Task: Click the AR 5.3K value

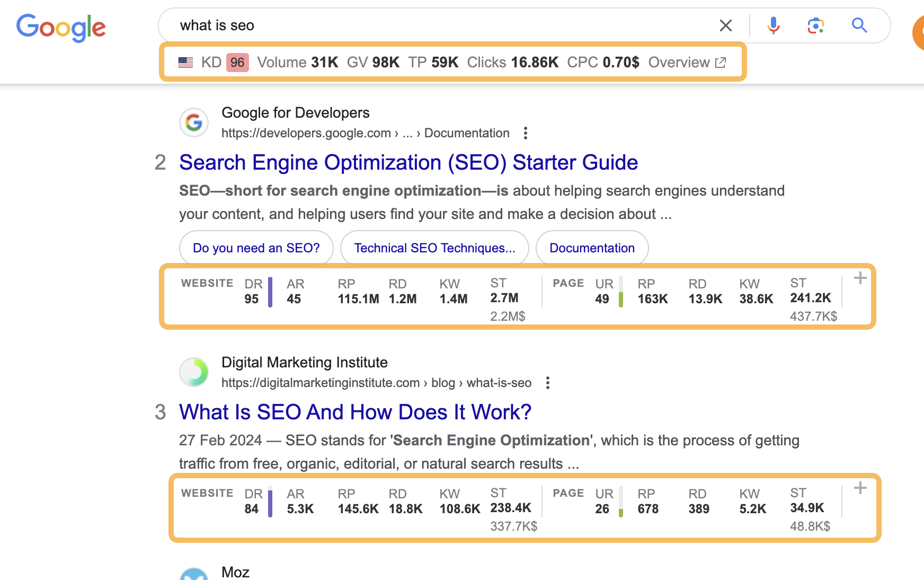Action: coord(300,509)
